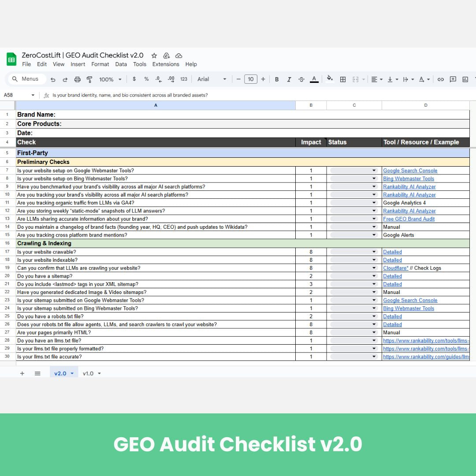This screenshot has width=476, height=476.
Task: Click the font size input field
Action: (x=250, y=79)
